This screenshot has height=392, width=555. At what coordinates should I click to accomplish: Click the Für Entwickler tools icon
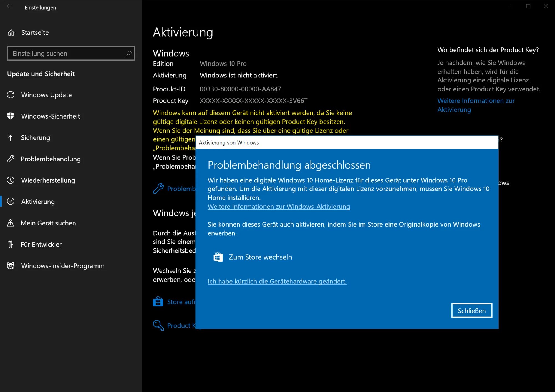point(11,244)
